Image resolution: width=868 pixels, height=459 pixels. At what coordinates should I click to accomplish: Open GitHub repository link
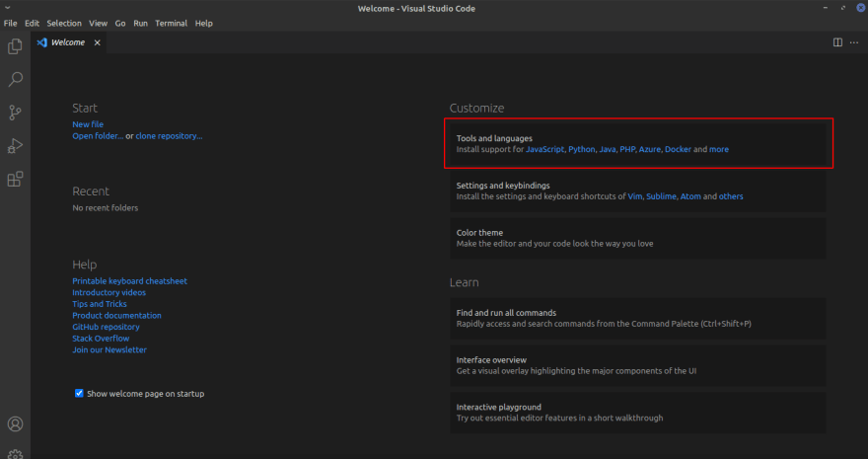click(106, 327)
